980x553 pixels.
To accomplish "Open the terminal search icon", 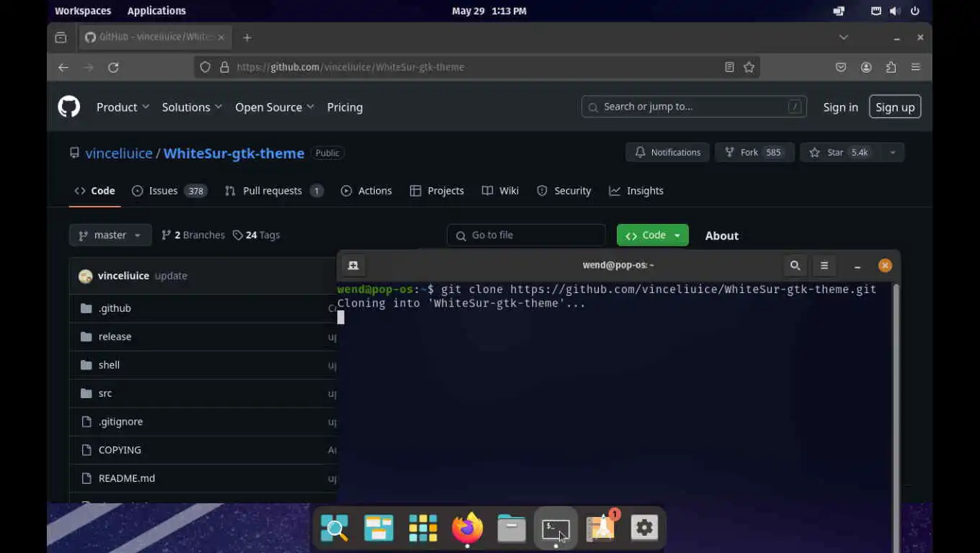I will (795, 265).
